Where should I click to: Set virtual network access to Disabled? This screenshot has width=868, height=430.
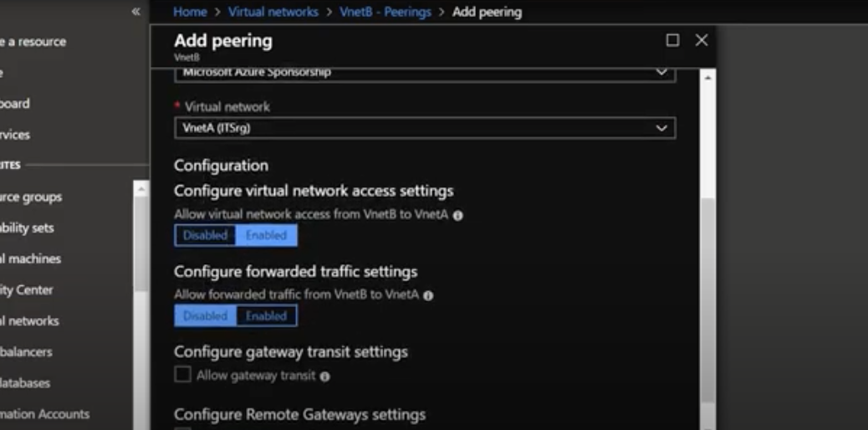click(x=205, y=235)
